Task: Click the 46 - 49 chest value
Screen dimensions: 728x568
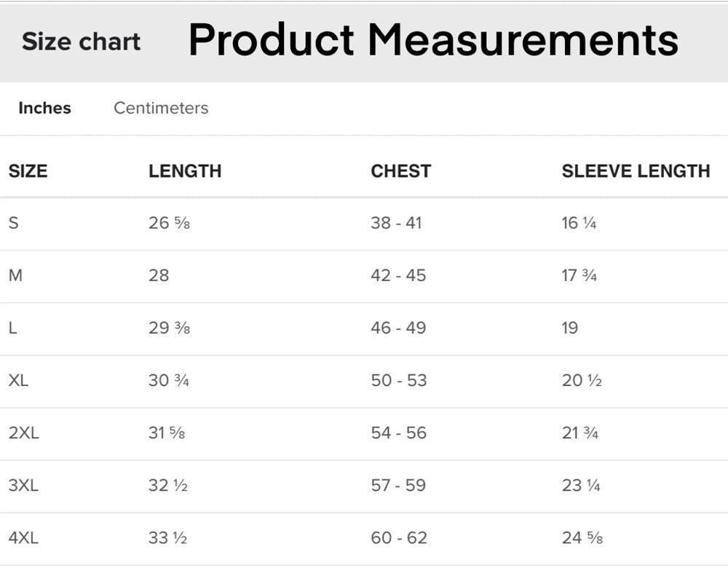Action: pyautogui.click(x=398, y=328)
